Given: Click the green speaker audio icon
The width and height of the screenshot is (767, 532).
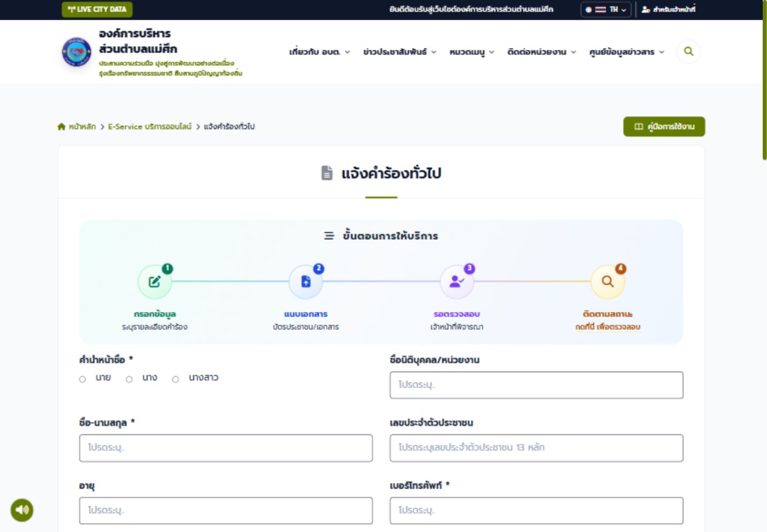Looking at the screenshot, I should click(x=22, y=510).
